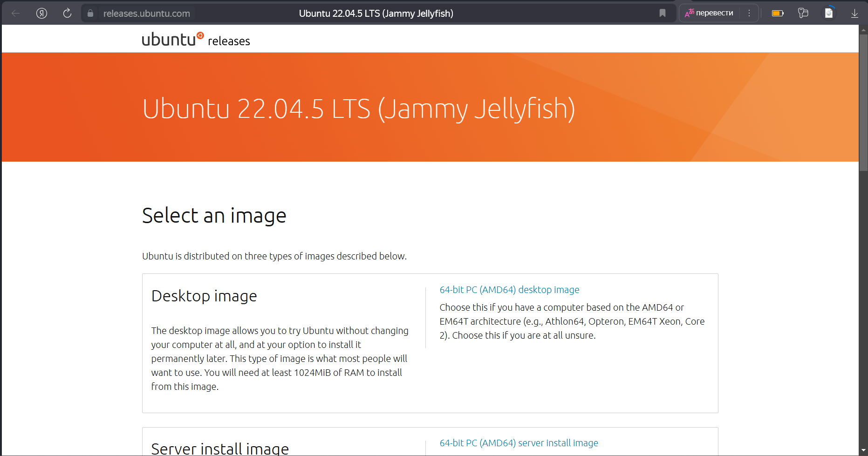The height and width of the screenshot is (456, 868).
Task: Open the downloads arrow icon
Action: (854, 13)
